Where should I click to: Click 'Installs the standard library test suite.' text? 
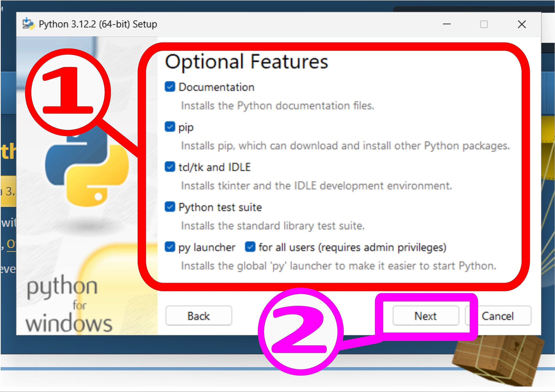point(273,226)
